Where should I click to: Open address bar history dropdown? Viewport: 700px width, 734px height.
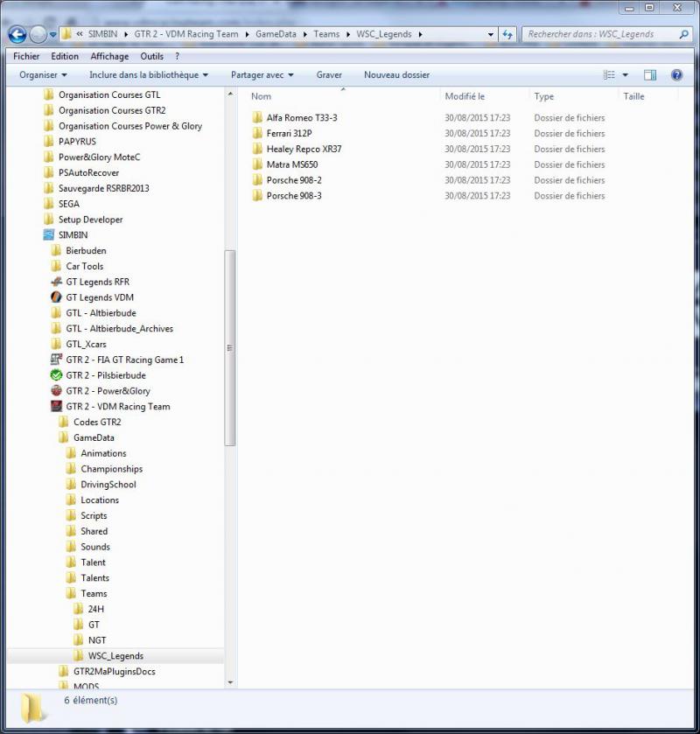tap(490, 35)
